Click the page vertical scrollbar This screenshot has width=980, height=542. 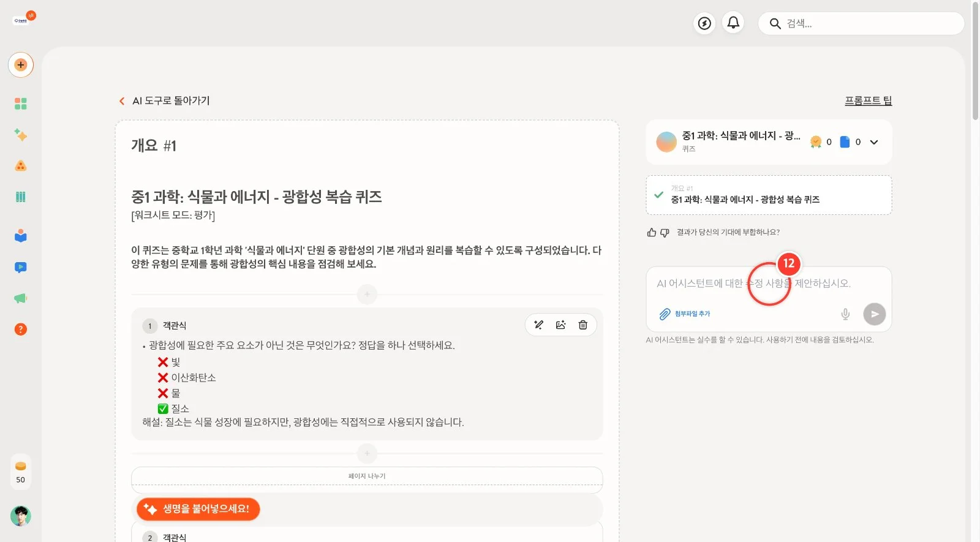(975, 61)
